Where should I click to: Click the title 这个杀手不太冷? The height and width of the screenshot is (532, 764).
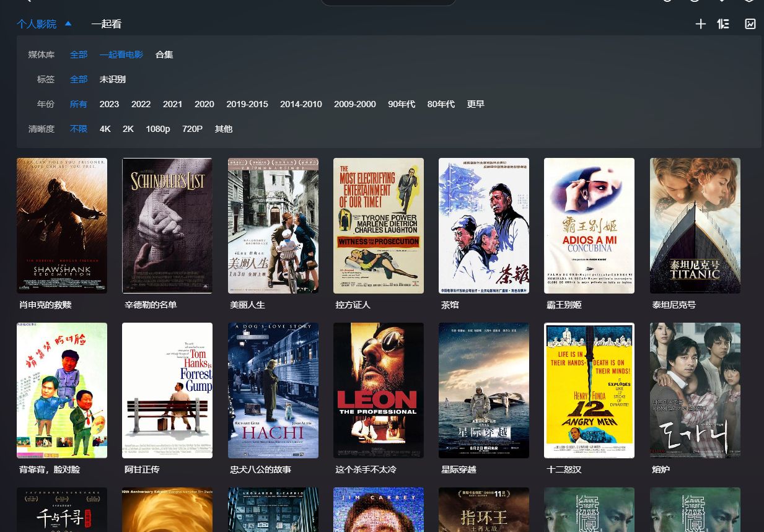tap(366, 469)
